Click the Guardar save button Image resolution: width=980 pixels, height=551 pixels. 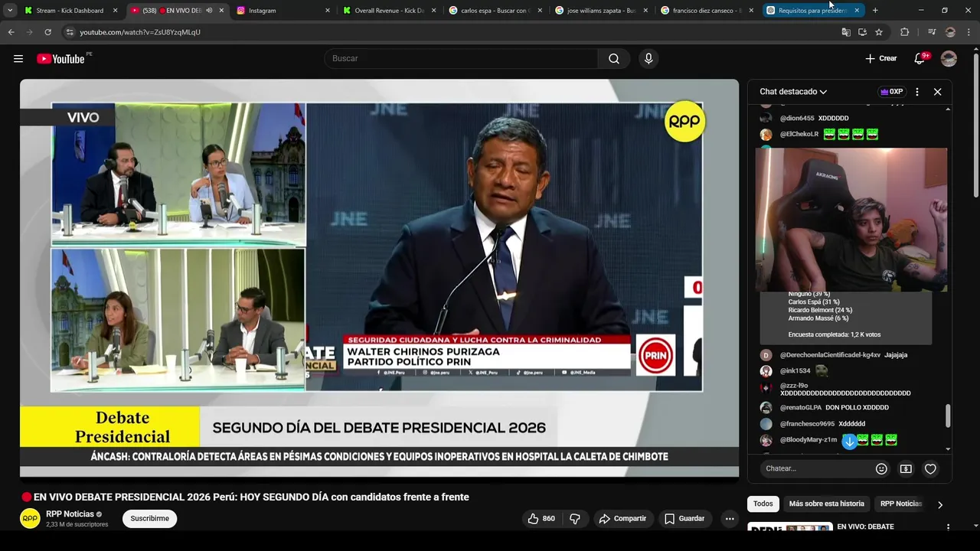click(684, 519)
